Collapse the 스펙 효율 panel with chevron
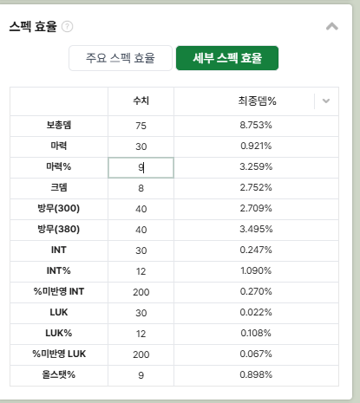The height and width of the screenshot is (403, 360). pos(332,26)
